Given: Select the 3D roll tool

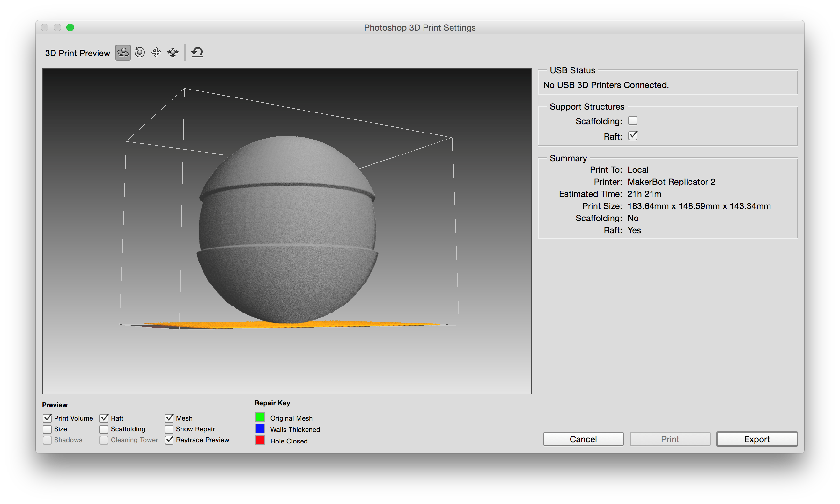Looking at the screenshot, I should 140,52.
